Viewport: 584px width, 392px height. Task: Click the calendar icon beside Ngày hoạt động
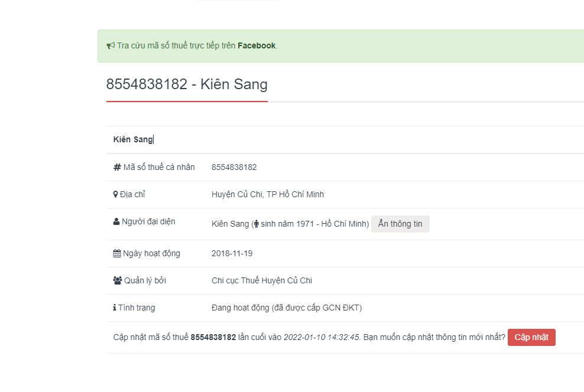click(117, 253)
